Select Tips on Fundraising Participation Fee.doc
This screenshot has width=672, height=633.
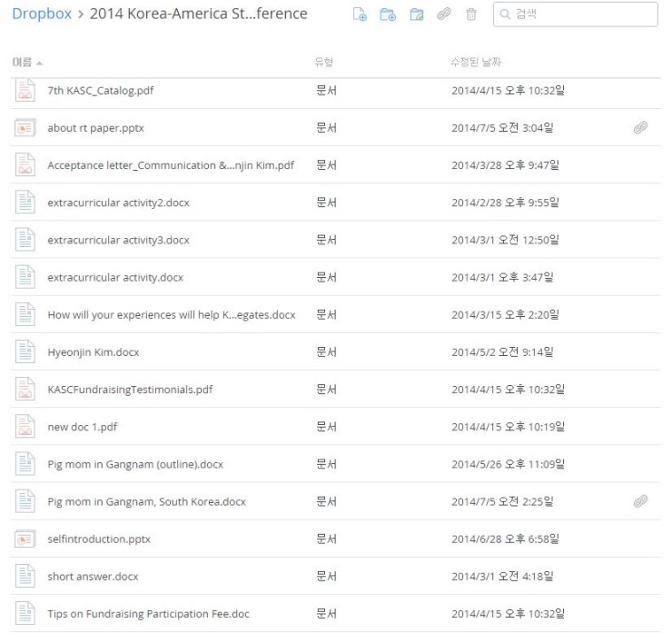pos(148,613)
